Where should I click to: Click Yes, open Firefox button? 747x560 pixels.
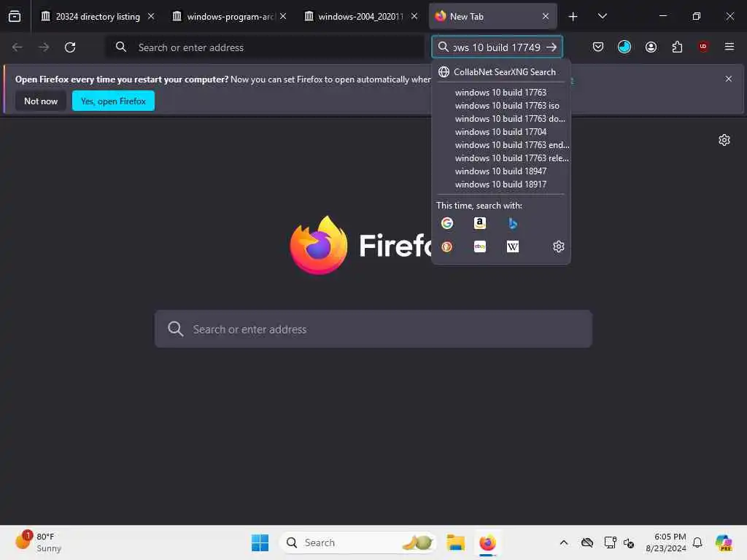(113, 101)
